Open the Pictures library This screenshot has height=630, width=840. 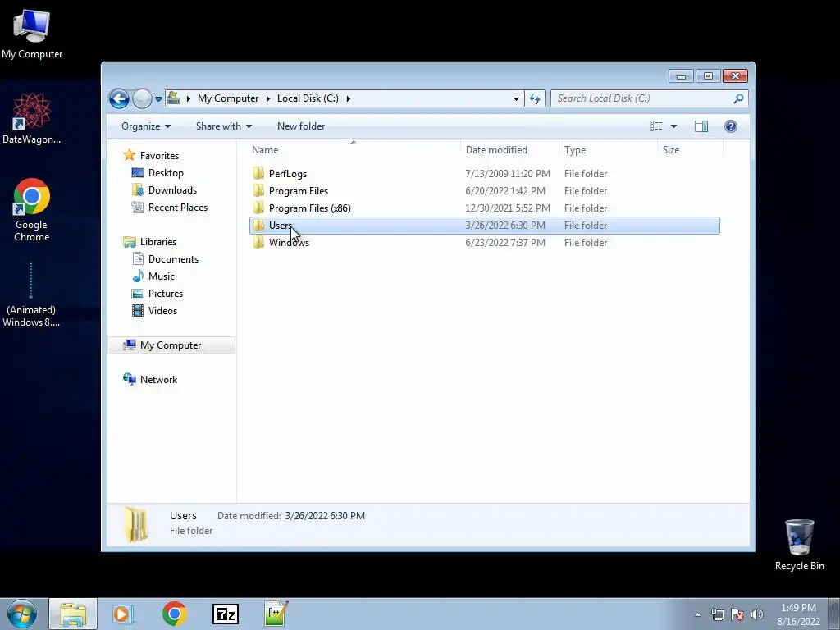(x=166, y=294)
